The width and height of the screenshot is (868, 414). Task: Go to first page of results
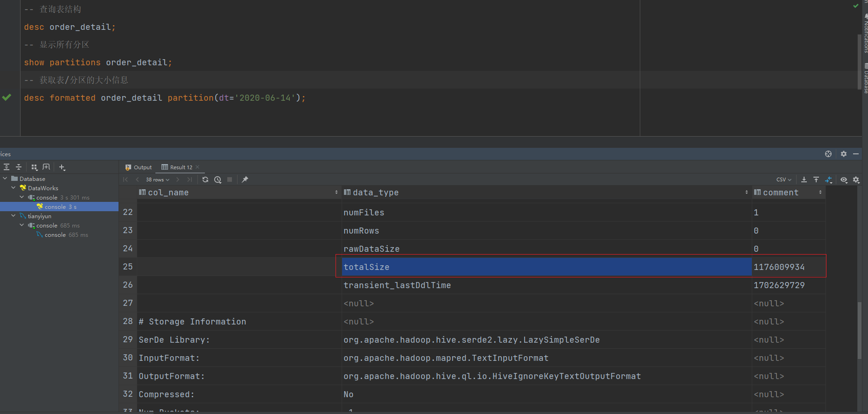click(x=126, y=179)
